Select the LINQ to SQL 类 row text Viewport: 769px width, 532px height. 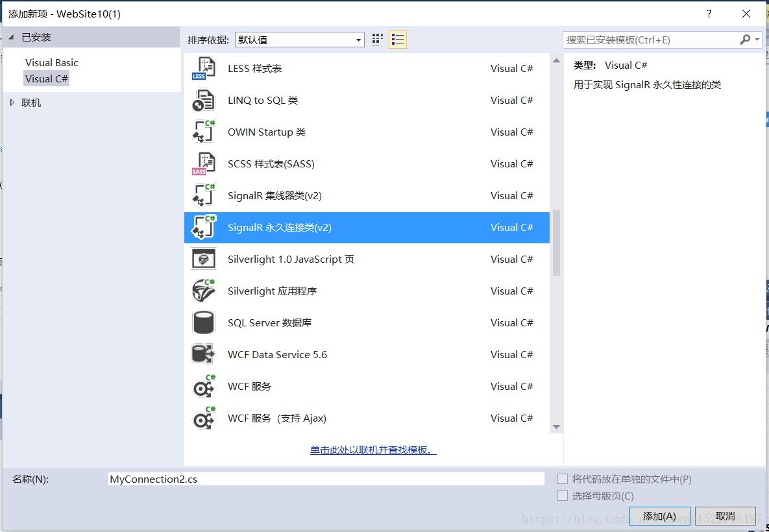[263, 101]
